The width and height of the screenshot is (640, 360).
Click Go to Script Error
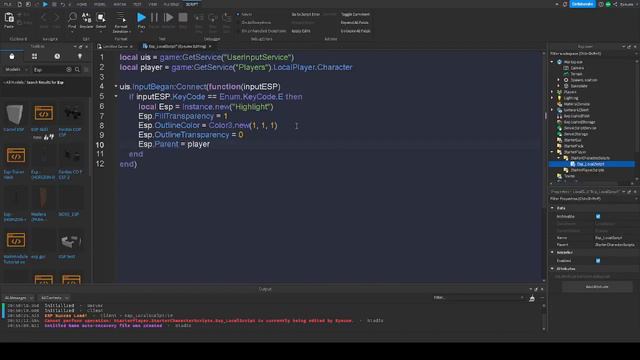coord(305,14)
